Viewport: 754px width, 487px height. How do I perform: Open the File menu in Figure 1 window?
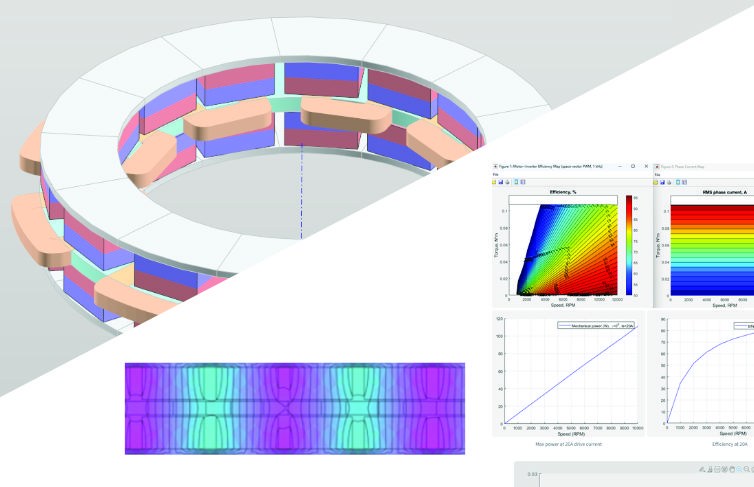tap(495, 175)
